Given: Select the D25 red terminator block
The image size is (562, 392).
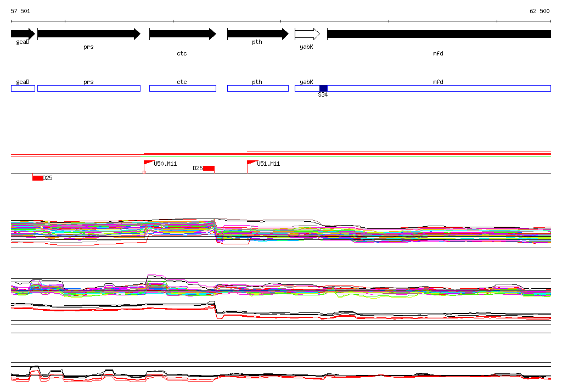Looking at the screenshot, I should click(x=37, y=178).
